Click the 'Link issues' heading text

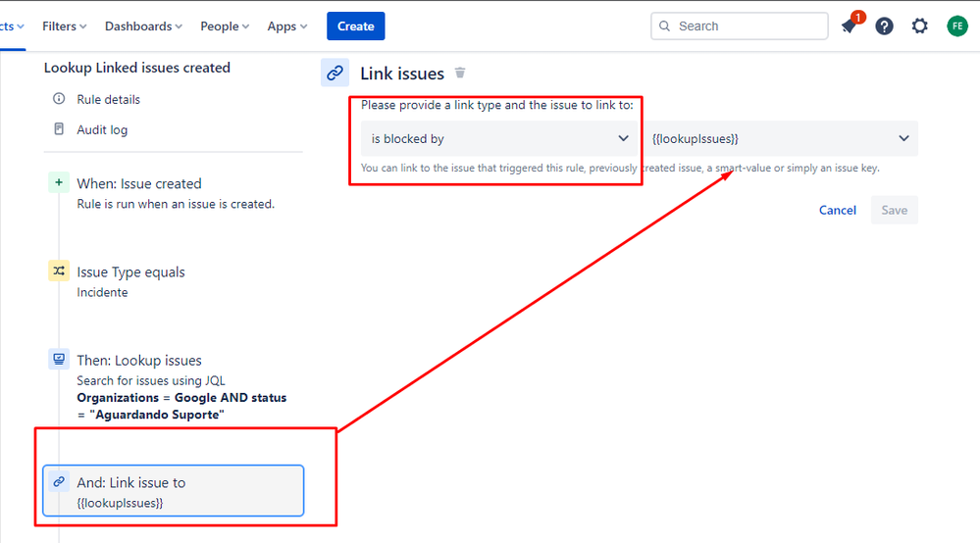(x=402, y=74)
